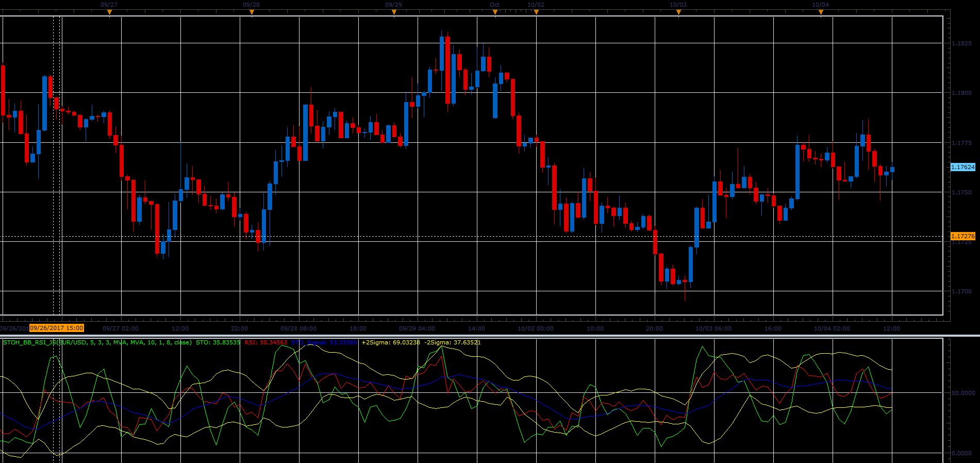Click the orange day marker under 09/28
980x463 pixels.
(252, 13)
